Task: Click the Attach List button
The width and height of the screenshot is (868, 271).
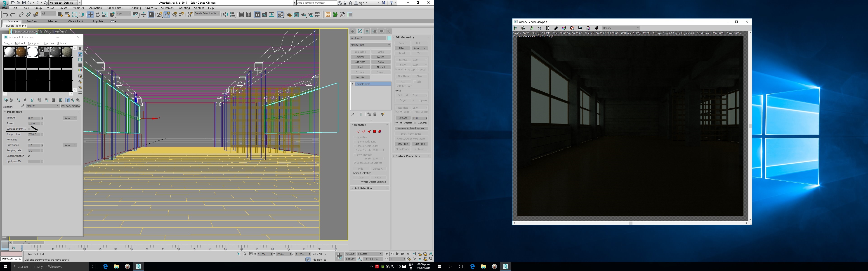Action: [420, 48]
